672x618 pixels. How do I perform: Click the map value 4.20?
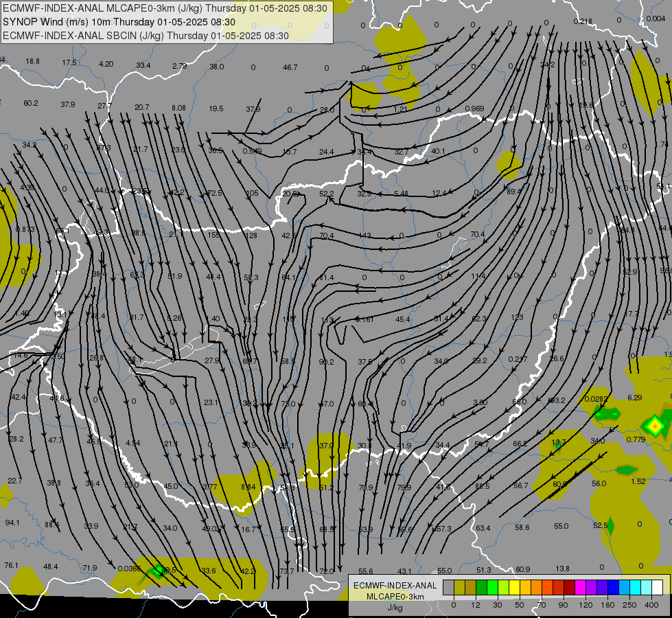pyautogui.click(x=106, y=64)
